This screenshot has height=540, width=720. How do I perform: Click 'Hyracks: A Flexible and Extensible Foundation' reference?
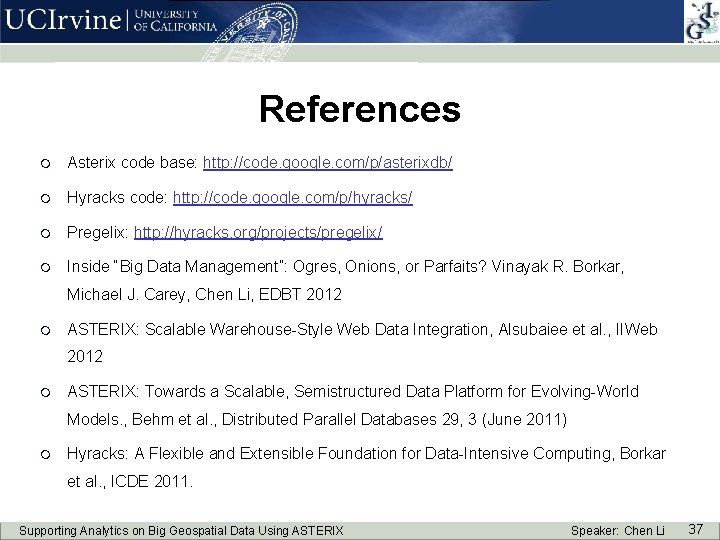pos(366,454)
